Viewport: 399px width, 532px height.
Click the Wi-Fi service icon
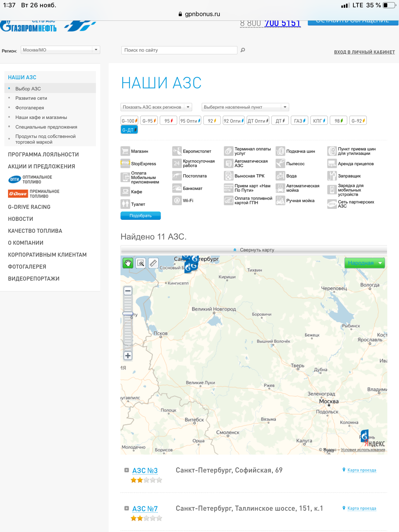coord(177,200)
